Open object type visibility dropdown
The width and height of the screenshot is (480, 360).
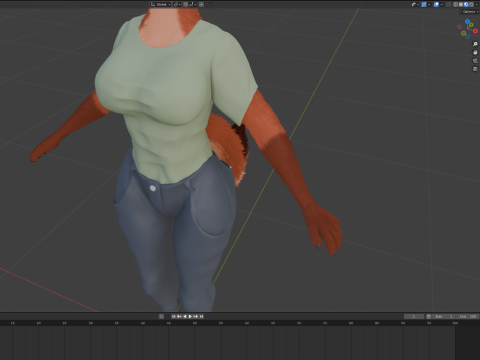pos(415,4)
